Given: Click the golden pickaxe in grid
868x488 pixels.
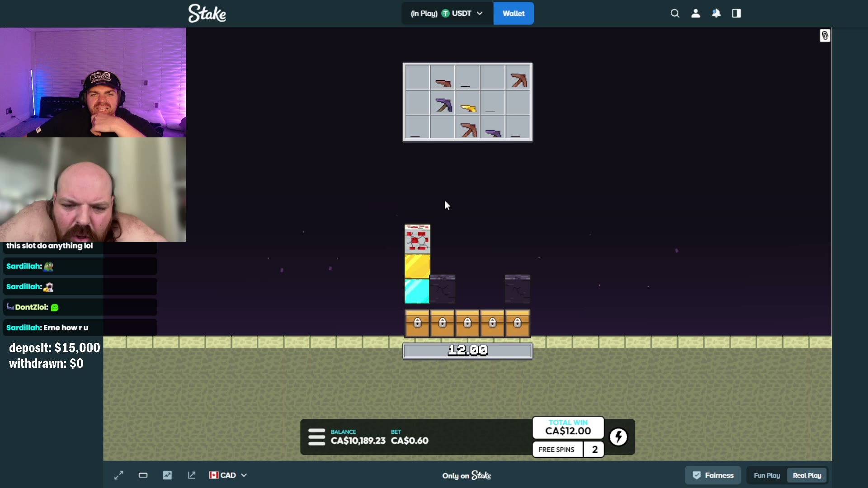Looking at the screenshot, I should [x=468, y=108].
